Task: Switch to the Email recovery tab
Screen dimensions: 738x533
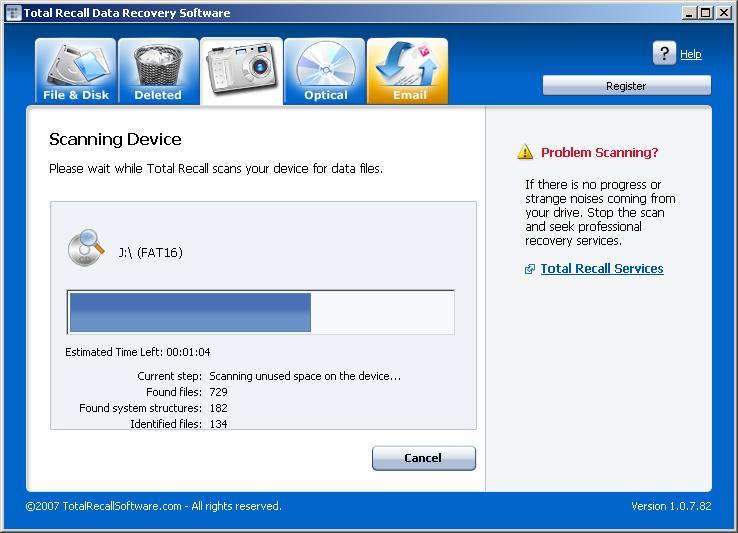Action: point(408,71)
